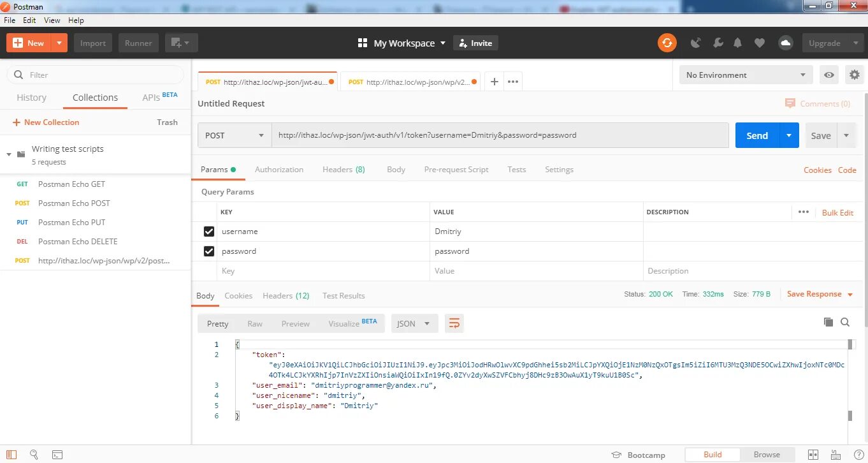Image resolution: width=868 pixels, height=463 pixels.
Task: Open the tab options ellipsis menu
Action: pyautogui.click(x=513, y=82)
